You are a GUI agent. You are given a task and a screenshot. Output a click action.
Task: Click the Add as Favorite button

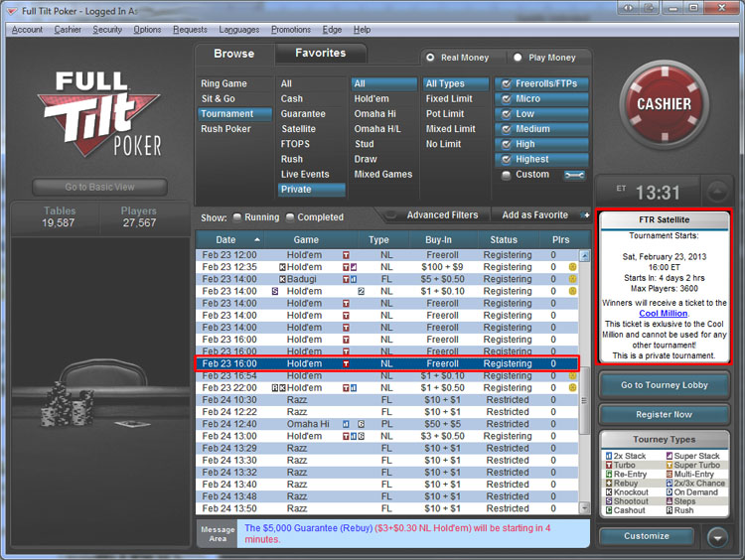tap(535, 215)
